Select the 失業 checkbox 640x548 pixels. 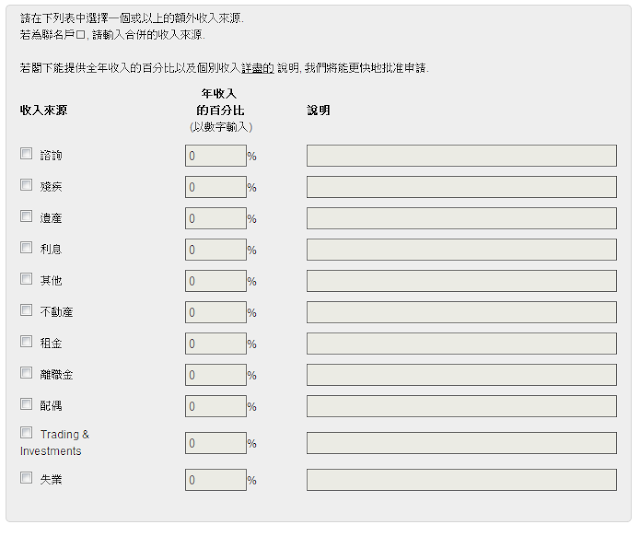[26, 478]
